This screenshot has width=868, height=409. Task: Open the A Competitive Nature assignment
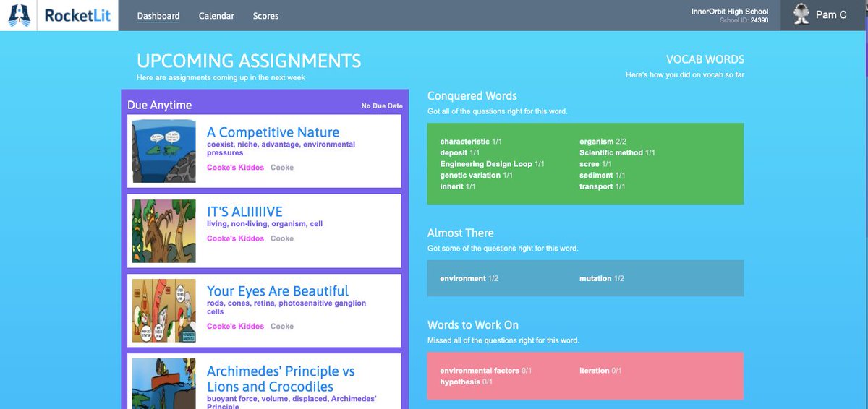[273, 132]
